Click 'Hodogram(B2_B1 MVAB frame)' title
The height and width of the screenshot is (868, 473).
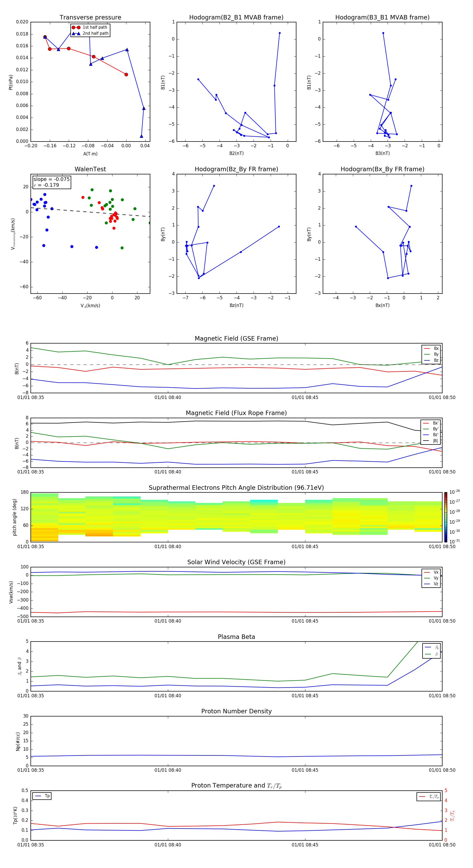236,18
